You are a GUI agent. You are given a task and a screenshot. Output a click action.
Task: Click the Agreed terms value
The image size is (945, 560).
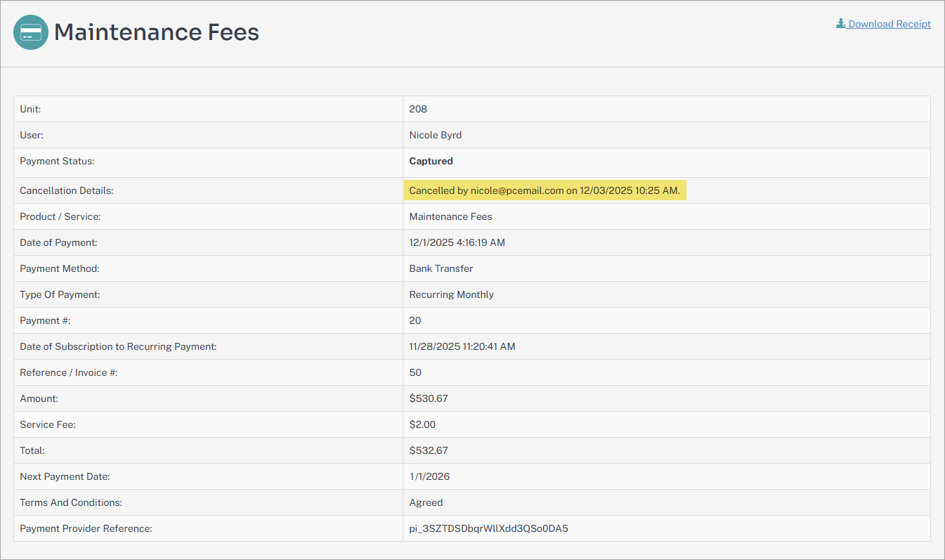pyautogui.click(x=426, y=502)
